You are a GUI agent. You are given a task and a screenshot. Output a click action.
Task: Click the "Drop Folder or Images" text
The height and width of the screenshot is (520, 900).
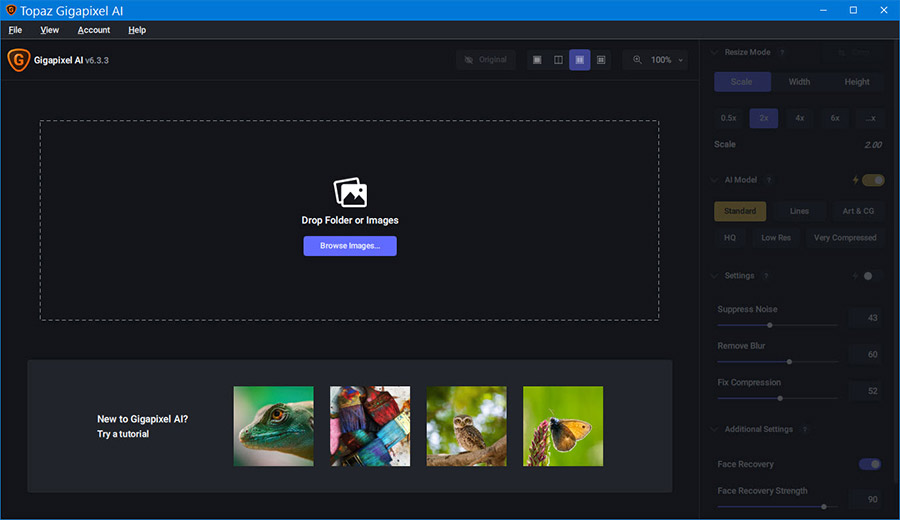pyautogui.click(x=350, y=220)
